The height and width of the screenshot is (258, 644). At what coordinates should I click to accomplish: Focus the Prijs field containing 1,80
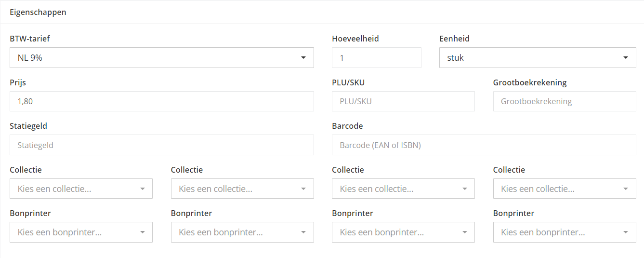click(x=161, y=101)
